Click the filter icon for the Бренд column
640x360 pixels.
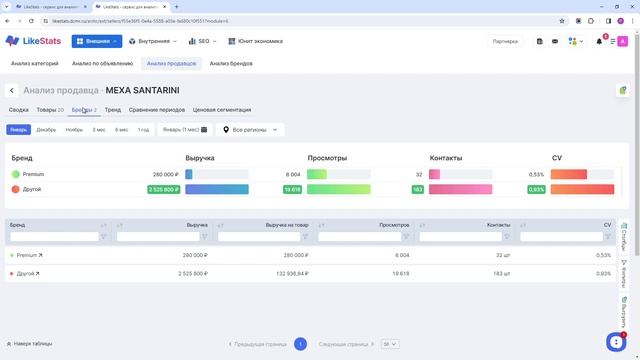tap(103, 237)
